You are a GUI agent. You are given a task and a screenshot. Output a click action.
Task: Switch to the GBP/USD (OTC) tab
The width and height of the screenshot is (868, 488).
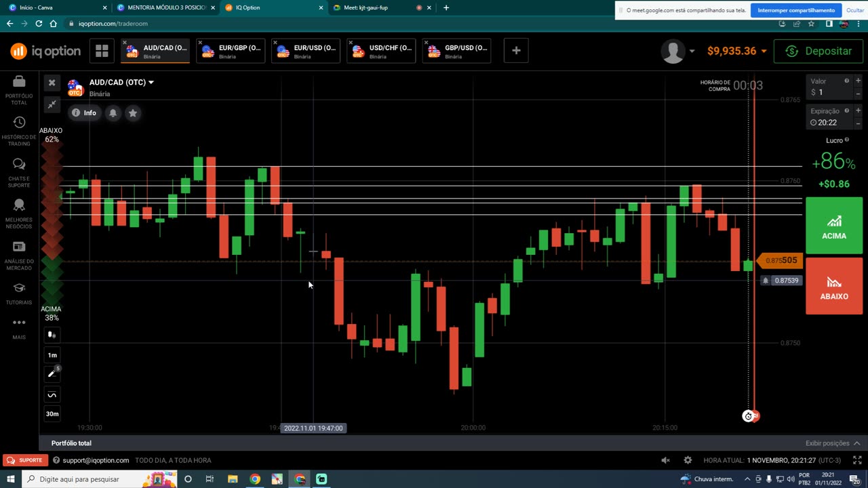tap(456, 51)
